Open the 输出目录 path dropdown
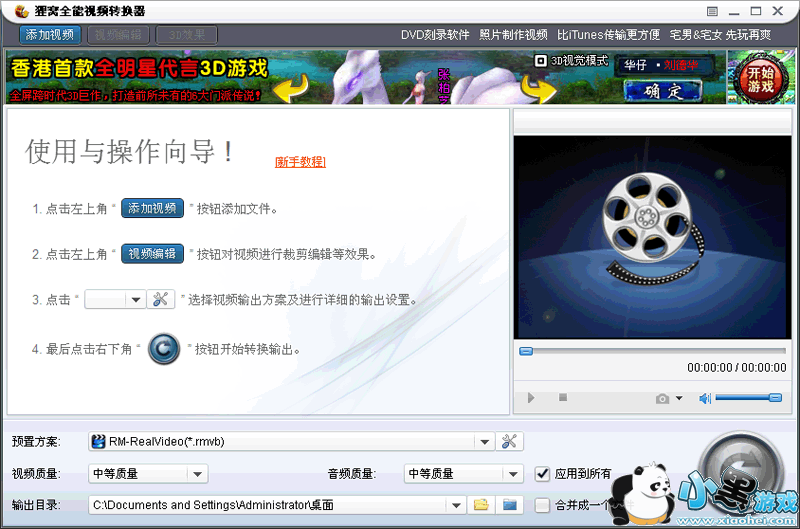 (x=277, y=505)
